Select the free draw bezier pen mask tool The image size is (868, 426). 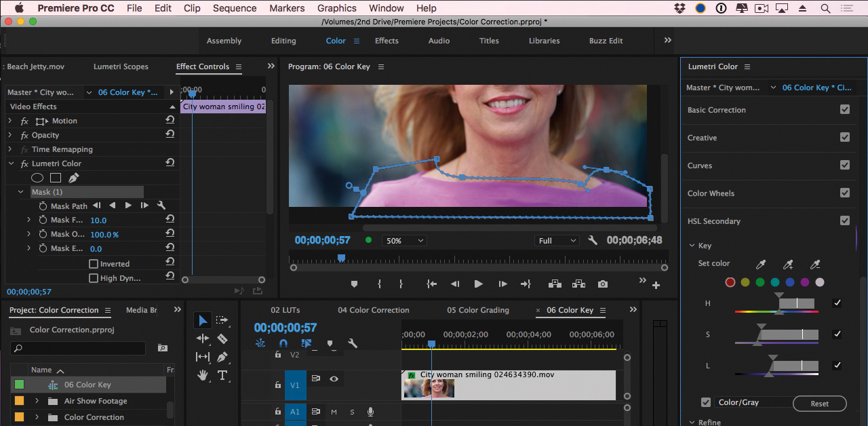point(73,178)
